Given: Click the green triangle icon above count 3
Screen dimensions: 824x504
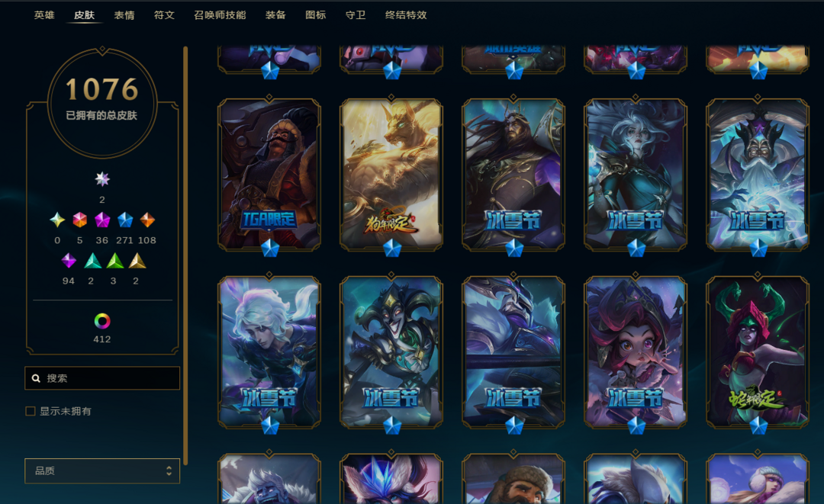Looking at the screenshot, I should [115, 261].
